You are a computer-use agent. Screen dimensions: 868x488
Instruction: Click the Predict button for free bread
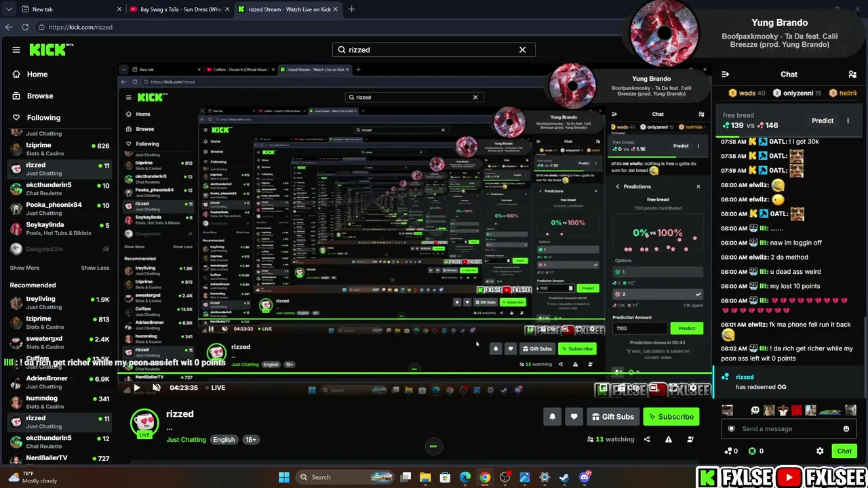point(823,121)
